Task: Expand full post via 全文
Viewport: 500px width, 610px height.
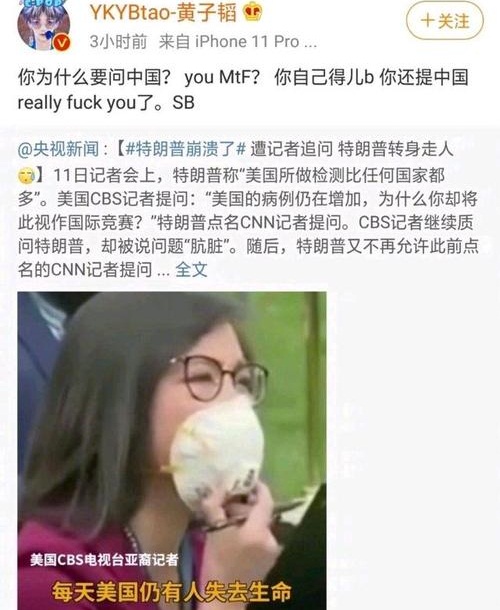Action: coord(191,270)
